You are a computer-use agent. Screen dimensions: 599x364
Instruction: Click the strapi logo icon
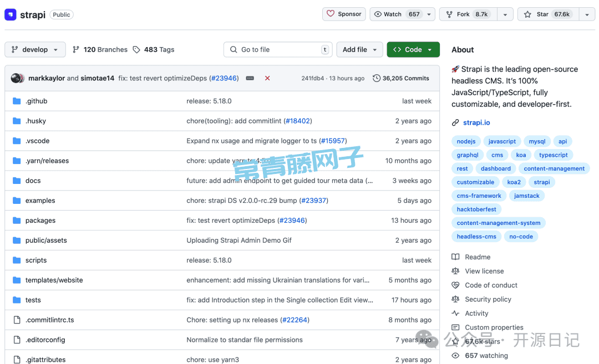click(x=11, y=14)
